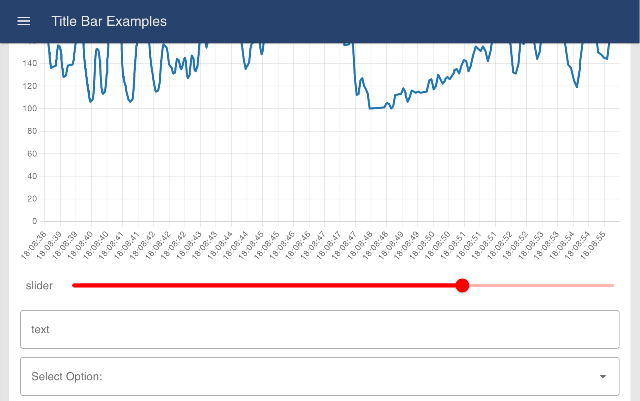Click the solid red filled slider track

click(260, 286)
